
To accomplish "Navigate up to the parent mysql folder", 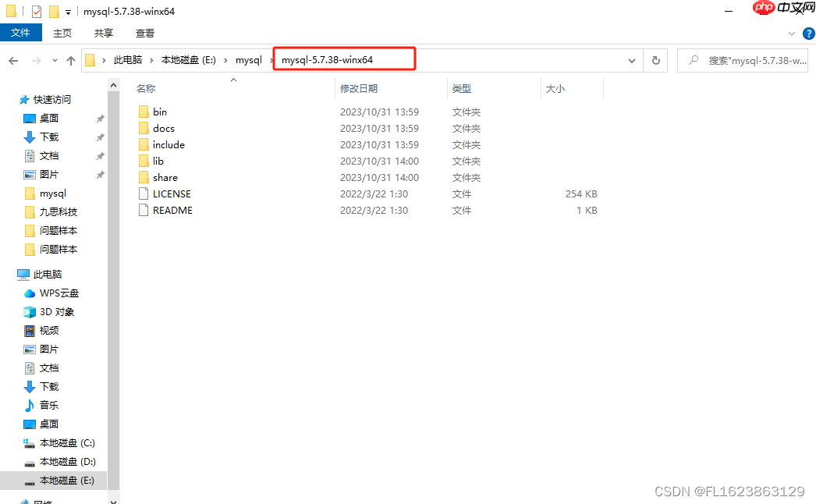I will point(71,60).
